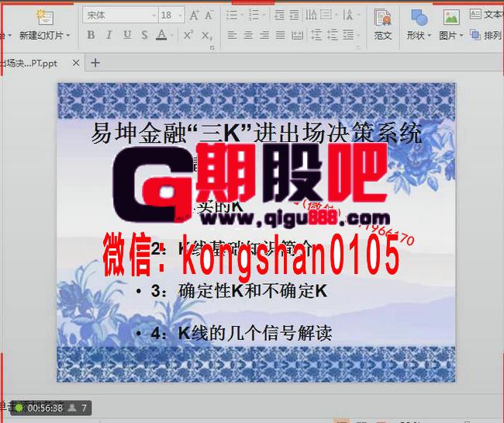The image size is (504, 423).
Task: Click the decrease paragraph spacing icon
Action: coord(333,35)
